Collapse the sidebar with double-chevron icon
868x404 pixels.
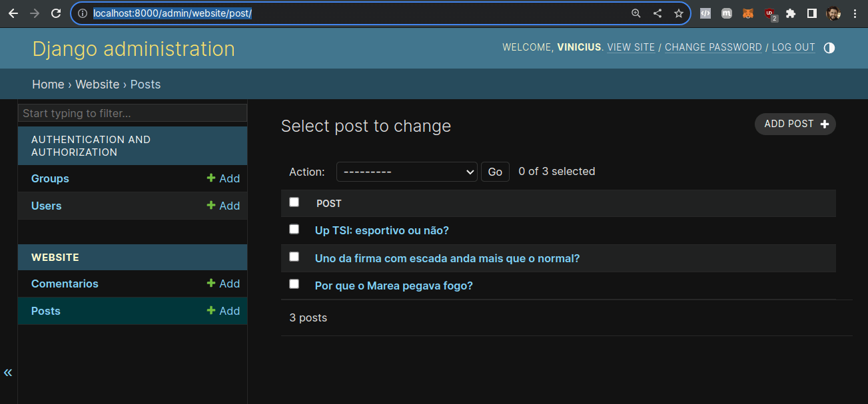pos(8,372)
